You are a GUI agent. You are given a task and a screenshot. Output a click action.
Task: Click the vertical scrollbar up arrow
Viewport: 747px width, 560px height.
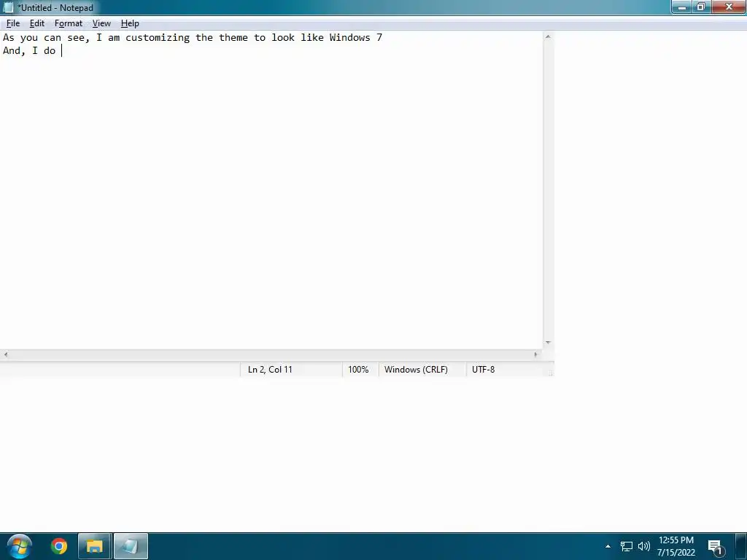click(x=548, y=36)
